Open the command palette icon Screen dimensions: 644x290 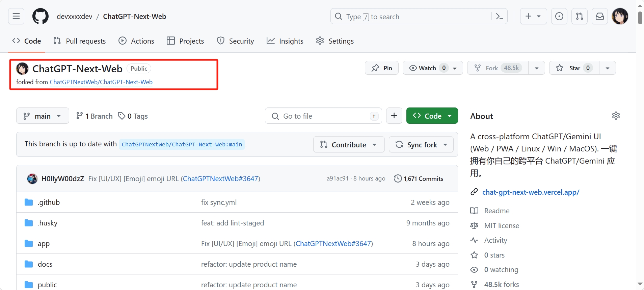500,16
